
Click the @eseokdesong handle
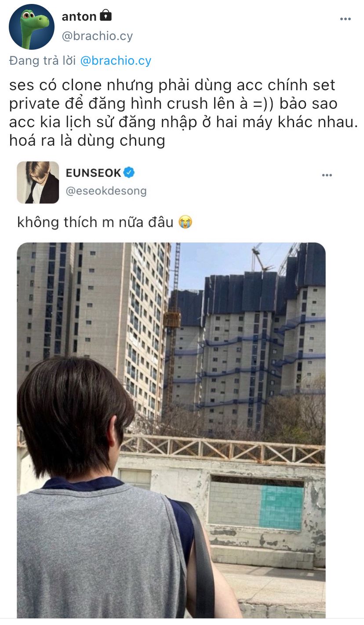tap(106, 191)
